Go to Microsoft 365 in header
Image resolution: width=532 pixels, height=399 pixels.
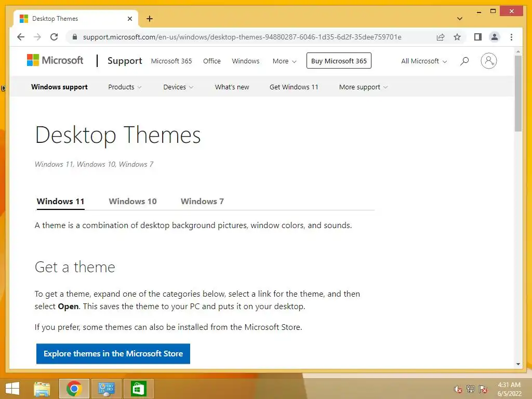tap(171, 61)
